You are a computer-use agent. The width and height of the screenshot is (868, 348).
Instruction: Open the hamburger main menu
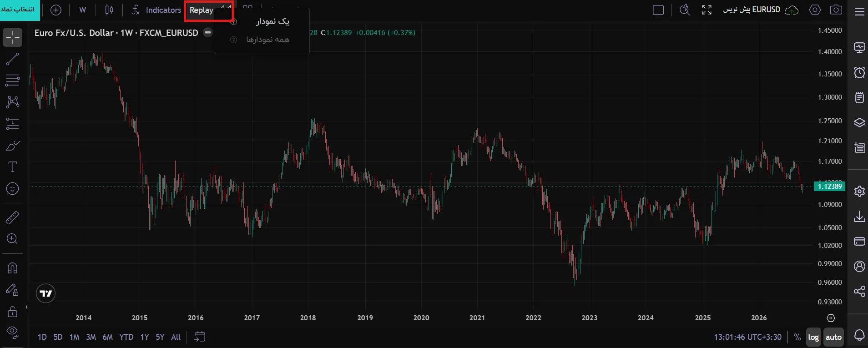[x=859, y=11]
